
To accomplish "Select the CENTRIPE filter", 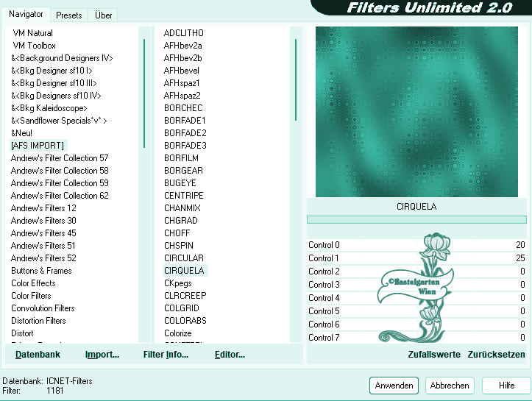I will point(183,196).
